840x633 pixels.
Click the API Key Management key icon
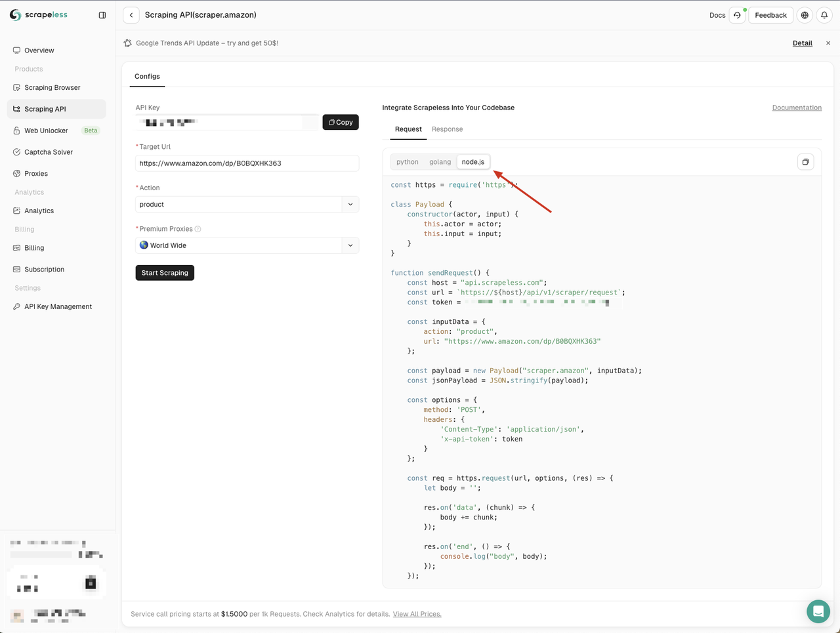16,307
